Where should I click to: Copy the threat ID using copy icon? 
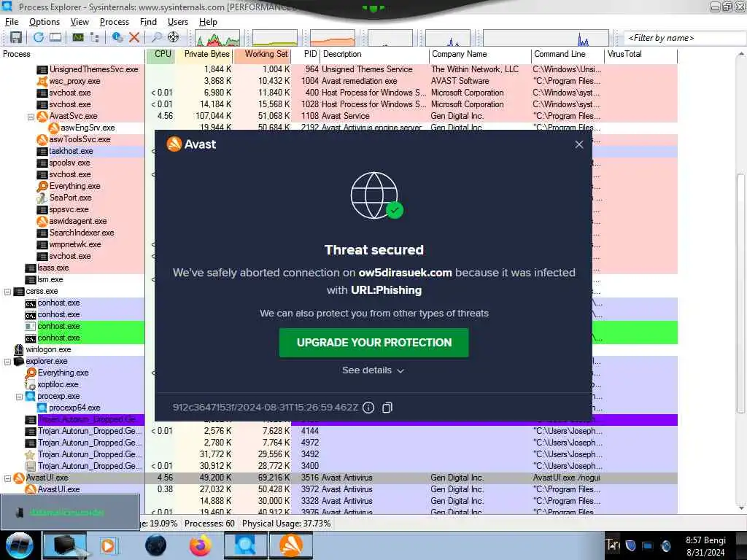click(387, 408)
